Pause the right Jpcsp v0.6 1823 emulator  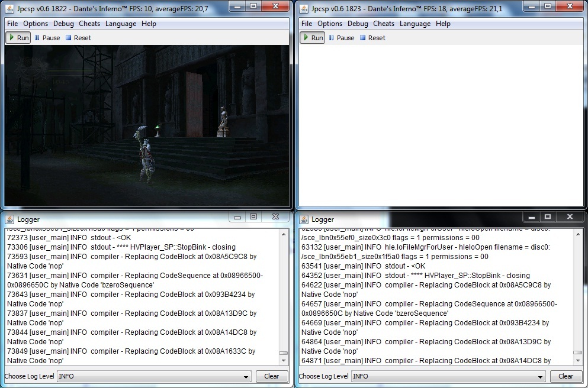tap(342, 38)
